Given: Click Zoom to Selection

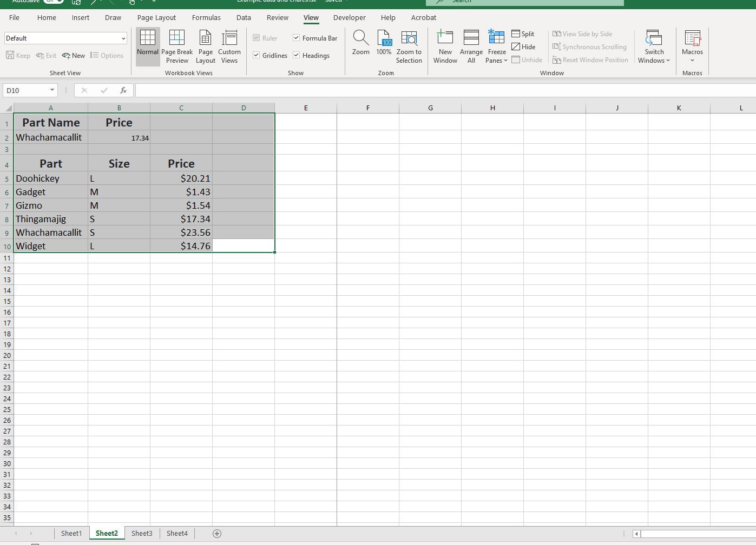Looking at the screenshot, I should (x=409, y=46).
